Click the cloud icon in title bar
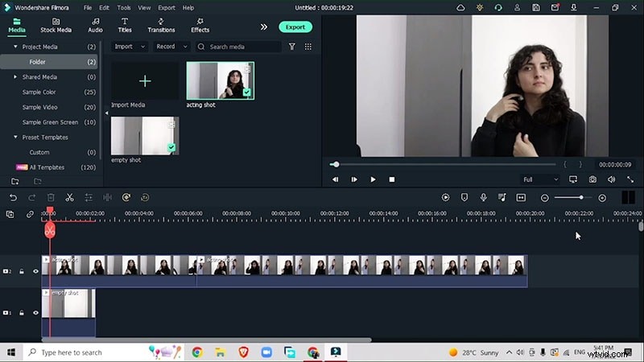 (460, 8)
